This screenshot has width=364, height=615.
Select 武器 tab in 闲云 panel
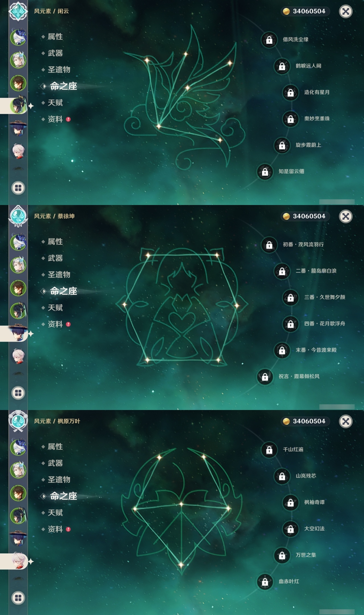coord(55,53)
